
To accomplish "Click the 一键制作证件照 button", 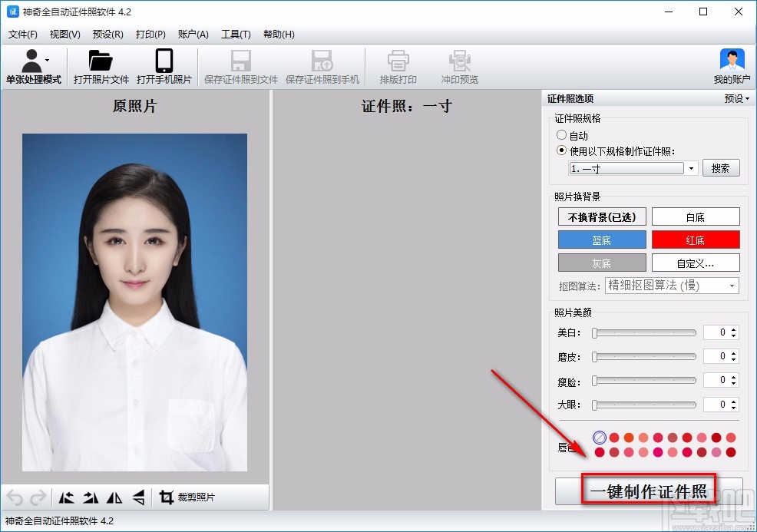I will coord(649,492).
